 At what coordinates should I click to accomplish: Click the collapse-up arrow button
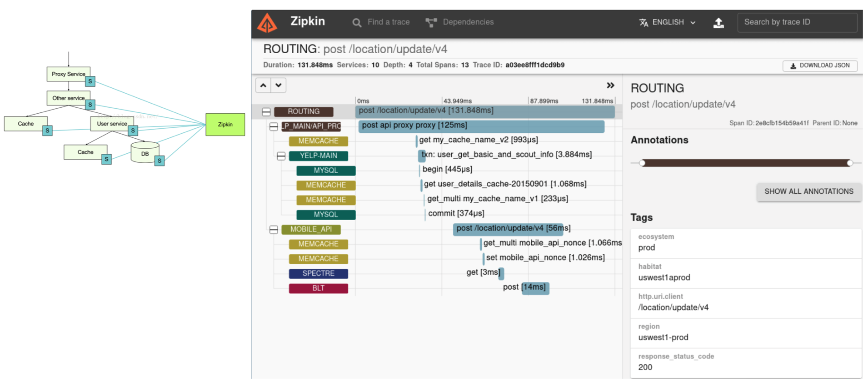[x=263, y=85]
